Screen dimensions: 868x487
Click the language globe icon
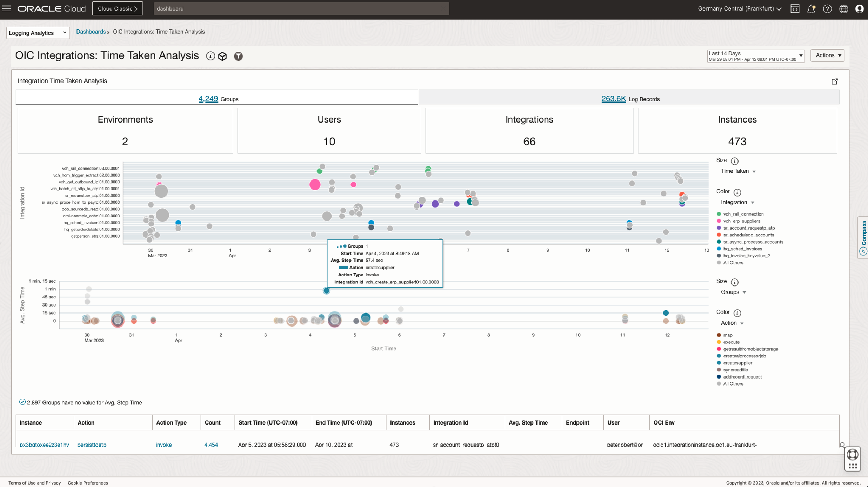click(844, 8)
